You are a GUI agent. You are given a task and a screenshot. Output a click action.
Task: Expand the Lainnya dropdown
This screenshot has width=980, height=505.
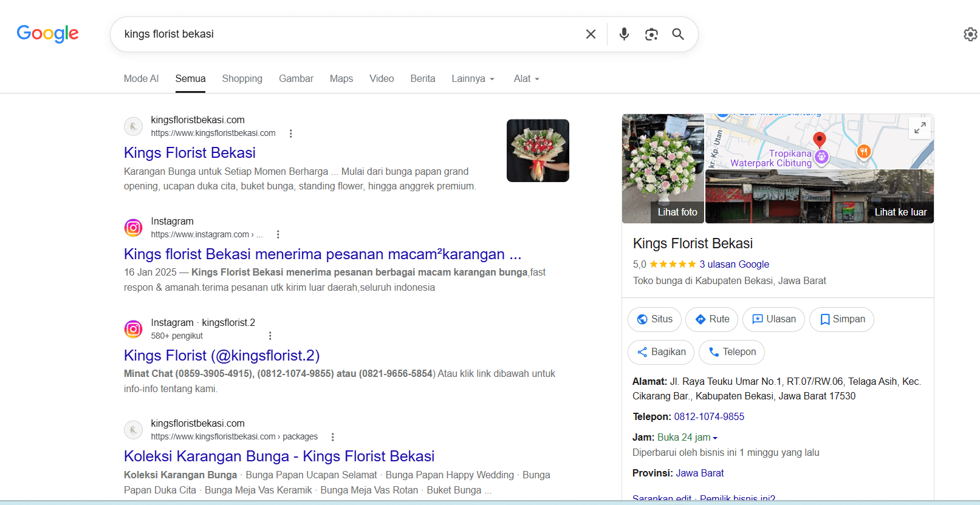pos(473,79)
